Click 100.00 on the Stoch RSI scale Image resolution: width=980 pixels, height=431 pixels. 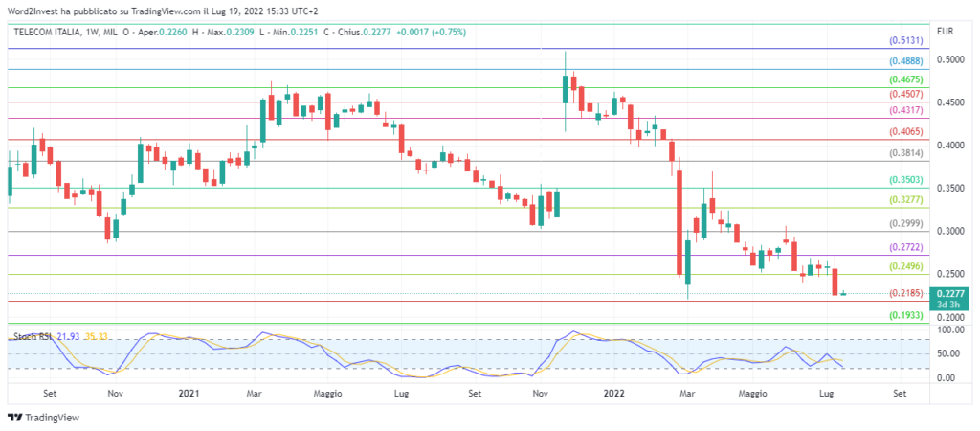click(950, 329)
